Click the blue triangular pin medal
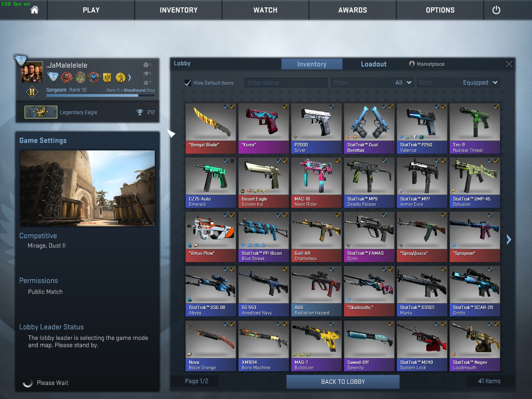This screenshot has height=399, width=532. (53, 77)
